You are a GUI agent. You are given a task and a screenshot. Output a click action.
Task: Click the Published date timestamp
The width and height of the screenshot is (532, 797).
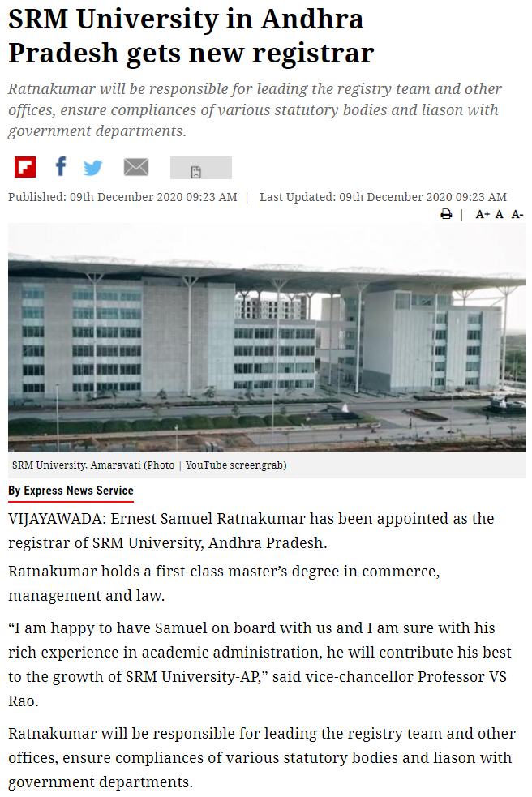[122, 197]
